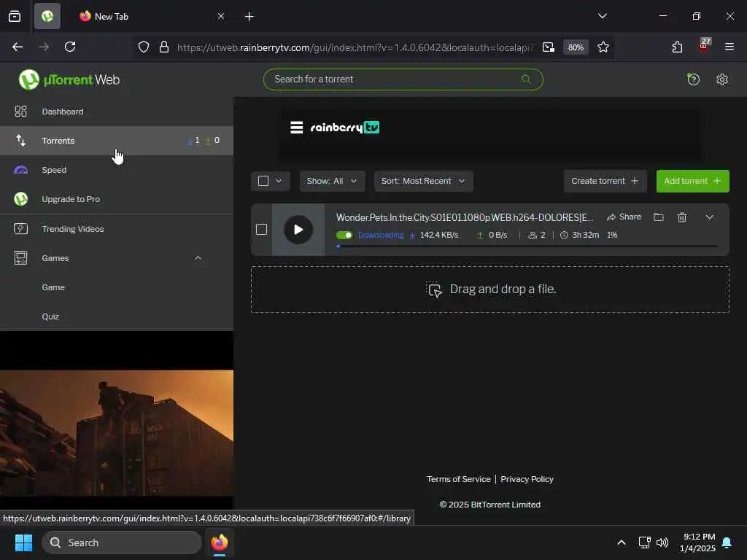This screenshot has width=747, height=560.
Task: Open a new browser tab with plus
Action: [249, 17]
